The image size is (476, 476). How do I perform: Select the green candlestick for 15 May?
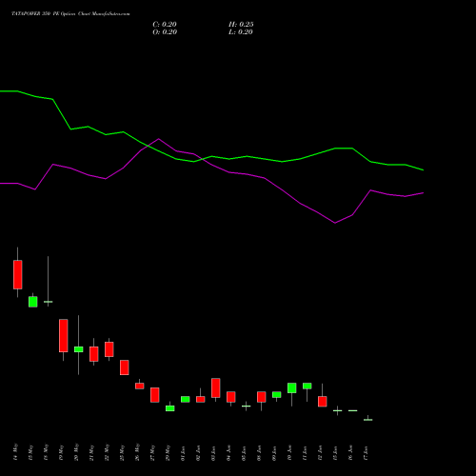pos(33,302)
